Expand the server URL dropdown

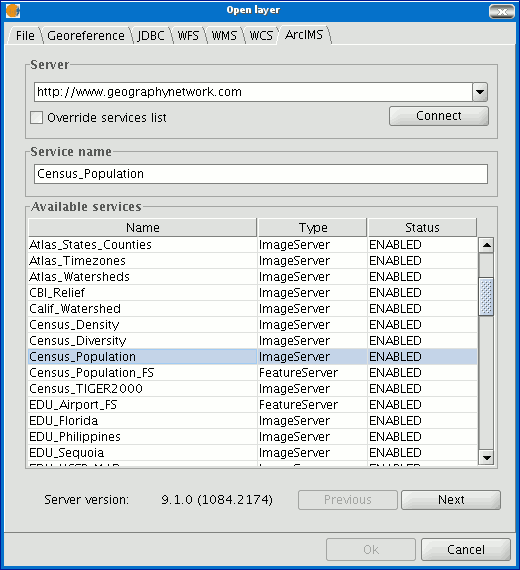pos(480,92)
